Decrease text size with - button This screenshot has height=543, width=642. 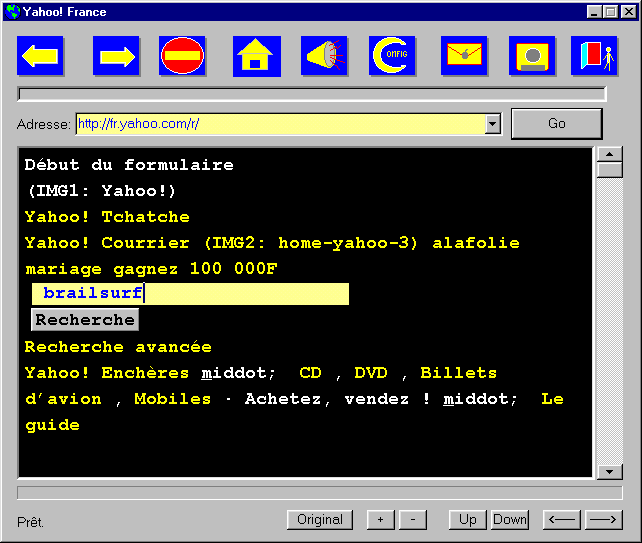tap(413, 520)
